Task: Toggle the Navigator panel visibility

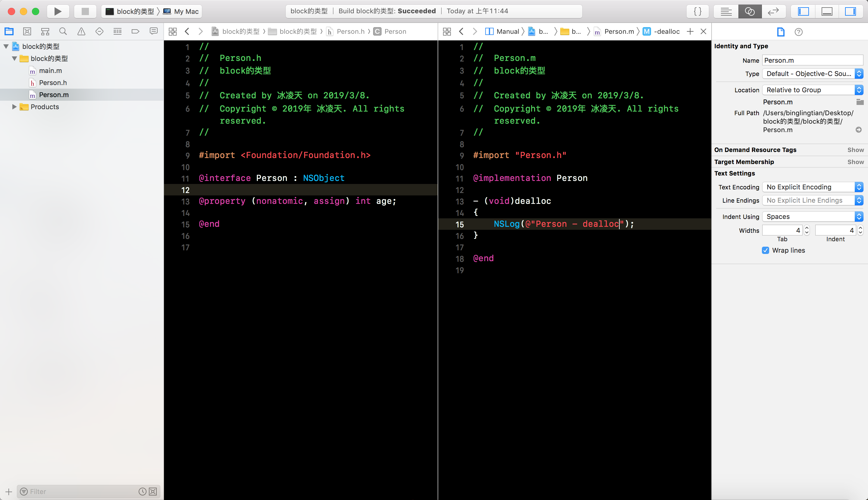Action: [x=803, y=11]
